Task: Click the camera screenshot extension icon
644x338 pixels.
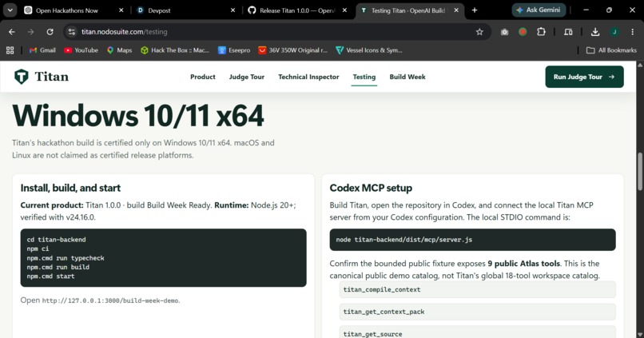Action: coord(504,32)
